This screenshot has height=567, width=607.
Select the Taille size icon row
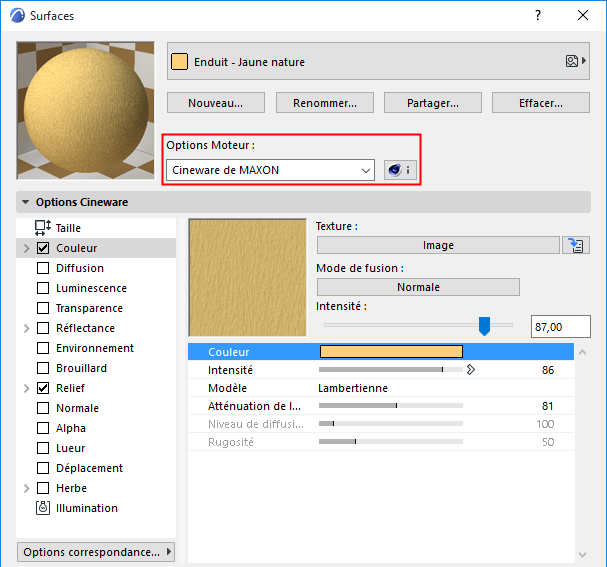coord(96,228)
